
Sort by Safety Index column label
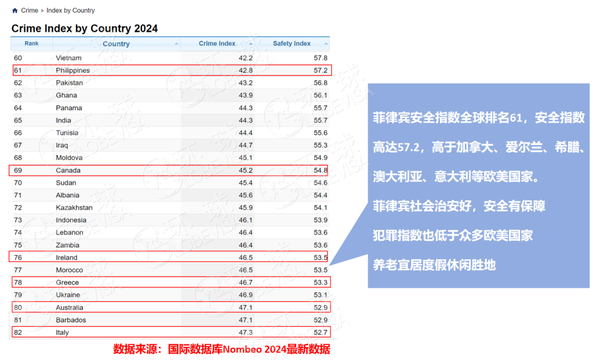pos(292,44)
